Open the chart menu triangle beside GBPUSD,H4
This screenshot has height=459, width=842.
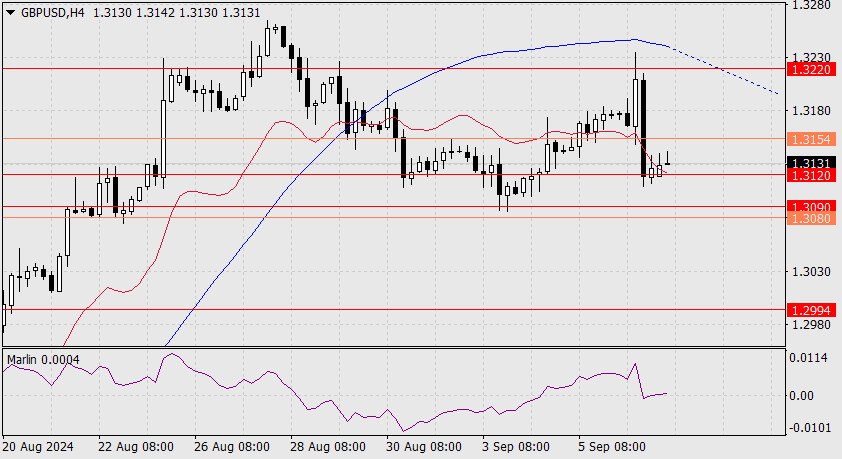tap(10, 12)
